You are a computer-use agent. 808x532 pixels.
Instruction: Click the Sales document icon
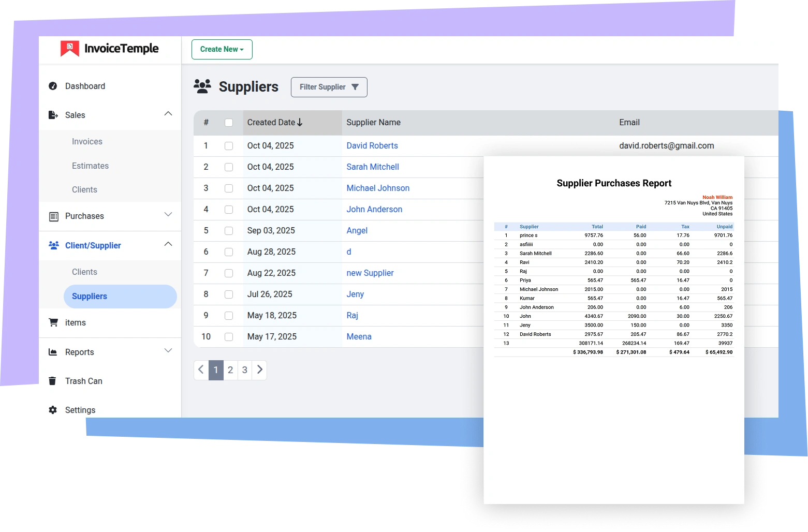[x=53, y=115]
